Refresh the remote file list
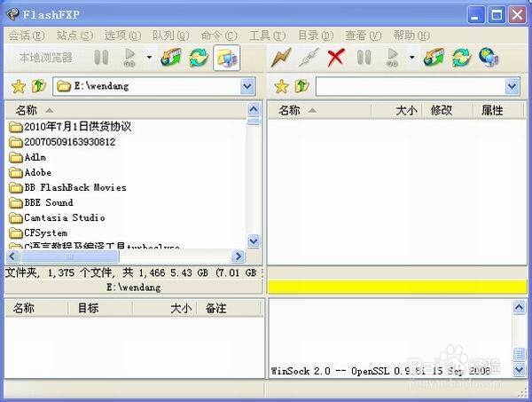 pyautogui.click(x=461, y=57)
